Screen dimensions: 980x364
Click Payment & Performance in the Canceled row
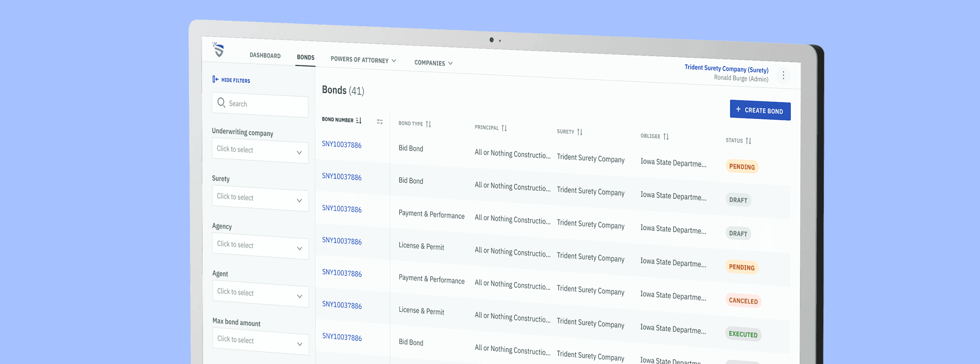click(x=431, y=279)
